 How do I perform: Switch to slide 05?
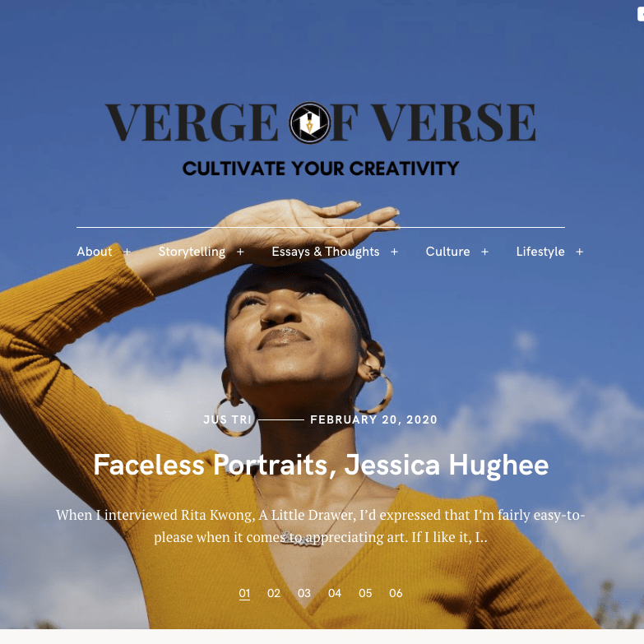(365, 593)
